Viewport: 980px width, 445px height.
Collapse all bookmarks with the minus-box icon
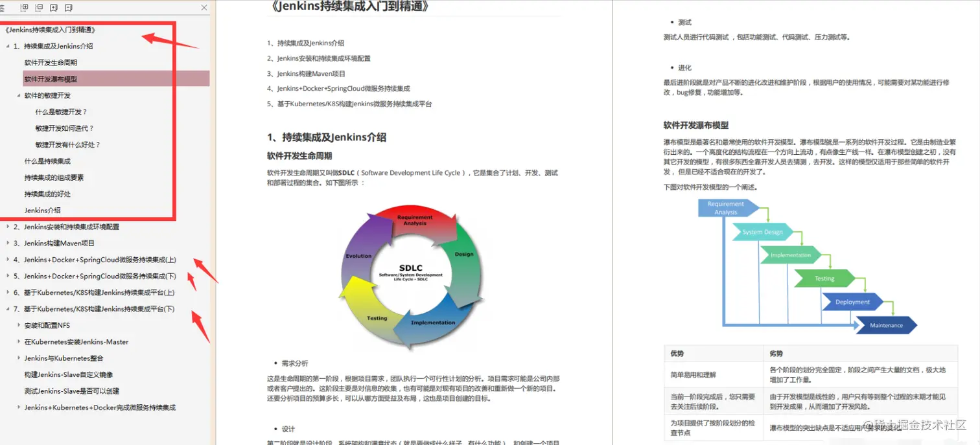40,8
